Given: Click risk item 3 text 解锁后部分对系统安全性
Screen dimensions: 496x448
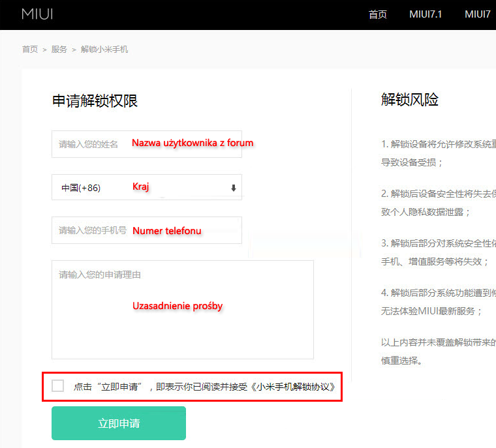Looking at the screenshot, I should click(439, 243).
